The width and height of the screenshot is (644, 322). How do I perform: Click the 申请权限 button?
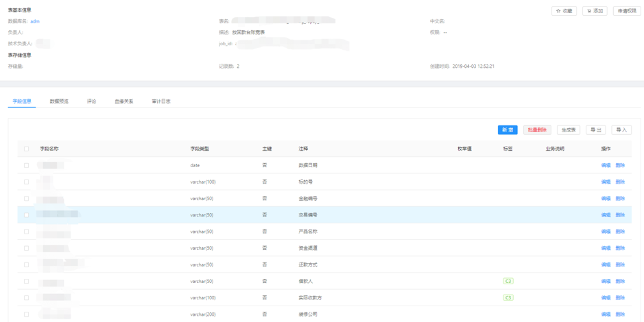tap(627, 11)
